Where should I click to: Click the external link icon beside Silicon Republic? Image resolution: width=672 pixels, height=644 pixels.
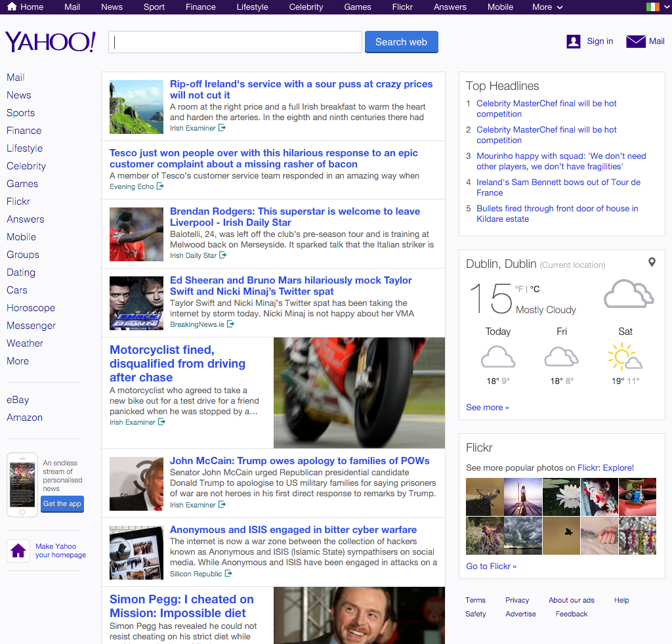click(228, 574)
